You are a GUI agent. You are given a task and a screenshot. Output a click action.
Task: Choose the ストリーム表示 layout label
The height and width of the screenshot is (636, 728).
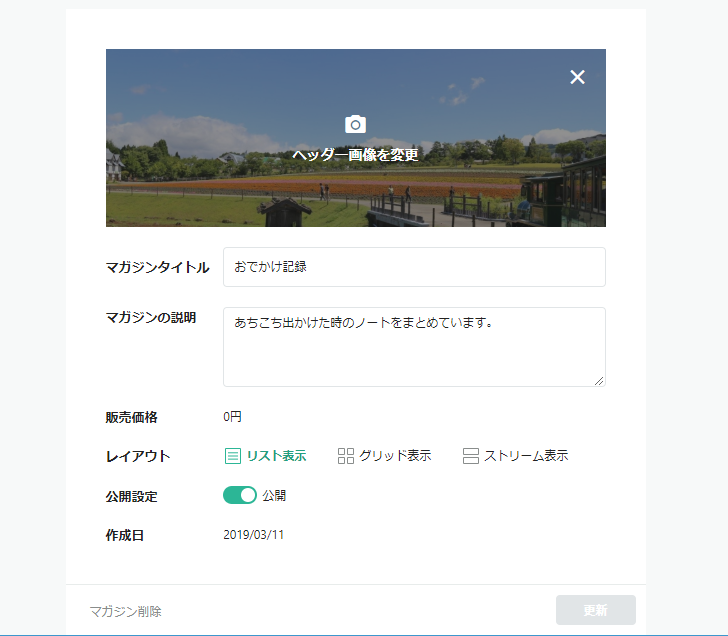tap(526, 456)
